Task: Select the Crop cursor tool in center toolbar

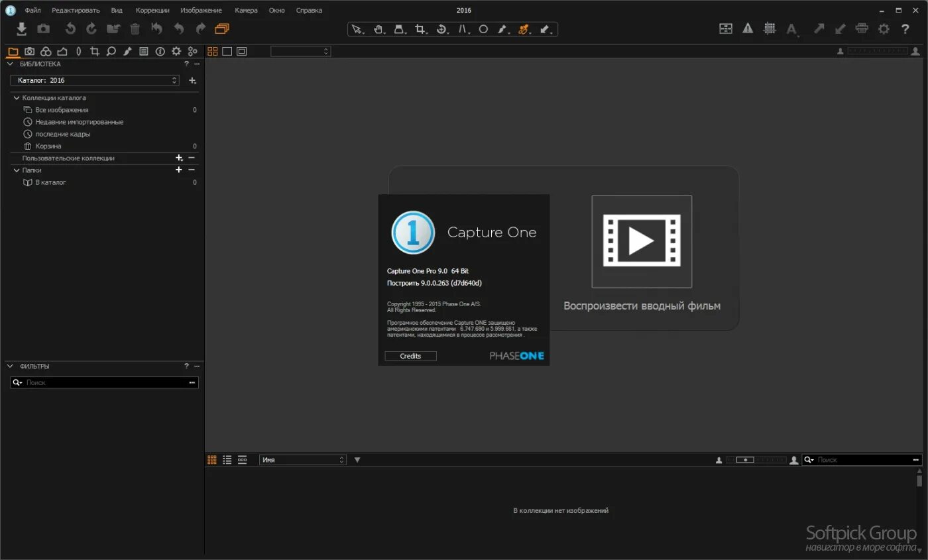Action: tap(420, 29)
